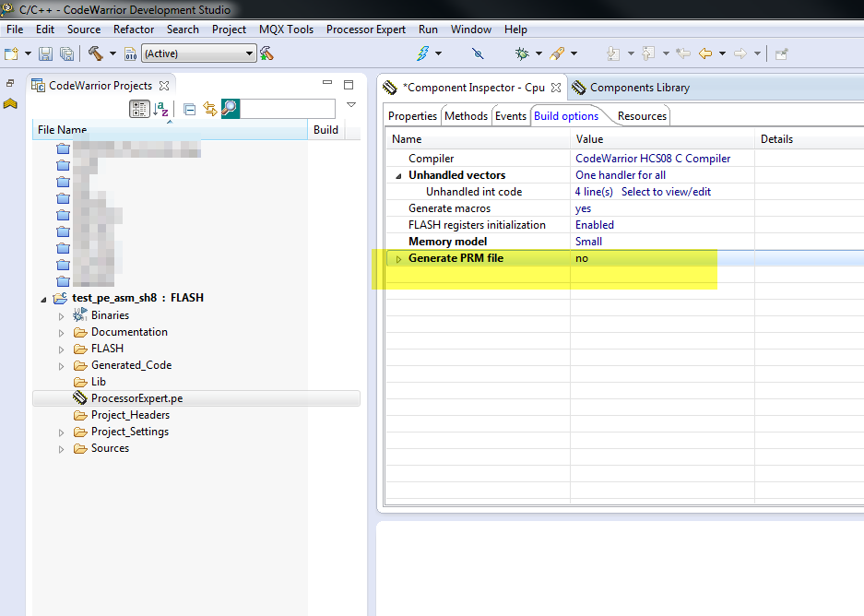
Task: Close the CodeWarrior Projects tab
Action: point(164,86)
